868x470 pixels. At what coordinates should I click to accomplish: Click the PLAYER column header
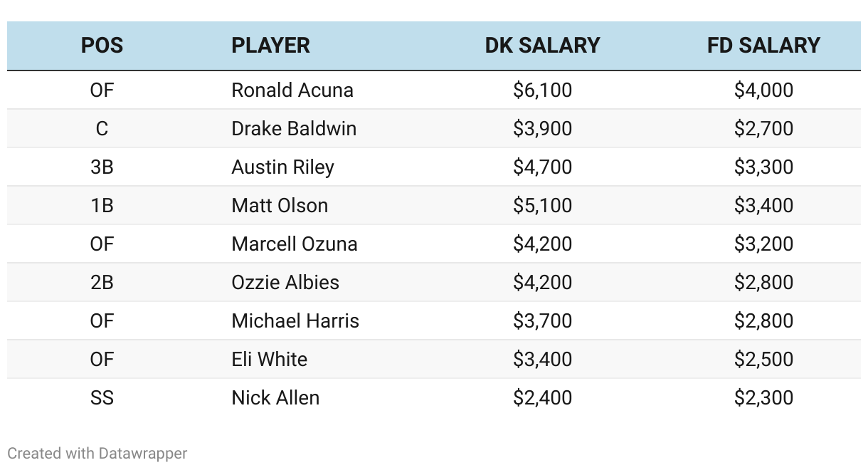point(270,46)
